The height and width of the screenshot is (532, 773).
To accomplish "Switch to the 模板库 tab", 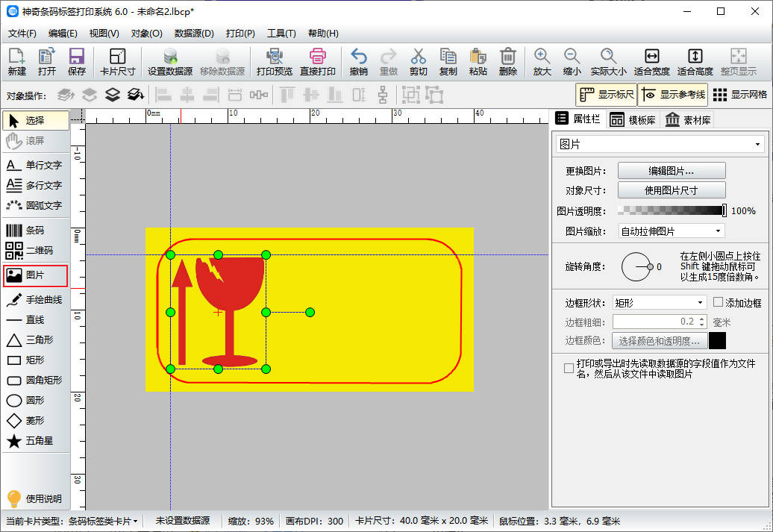I will [633, 120].
